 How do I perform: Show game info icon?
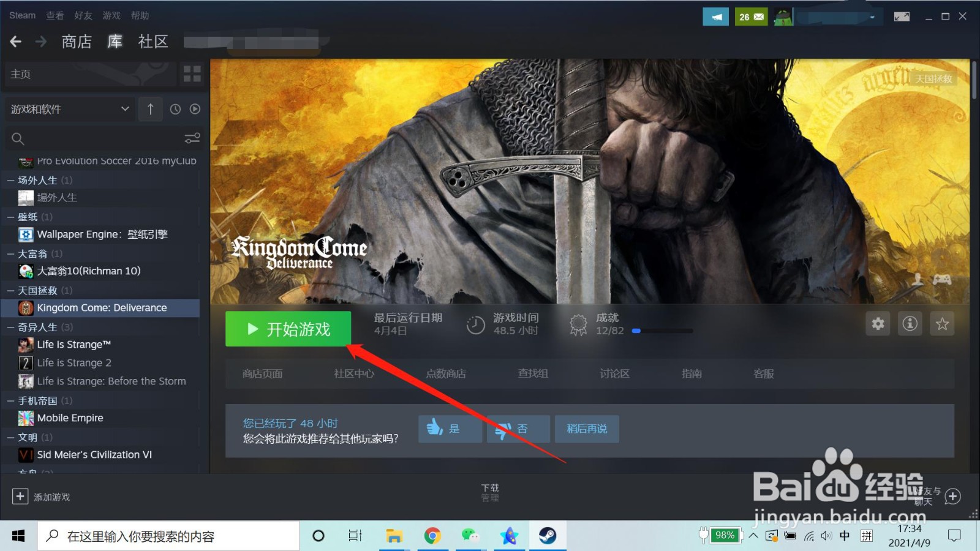tap(910, 323)
